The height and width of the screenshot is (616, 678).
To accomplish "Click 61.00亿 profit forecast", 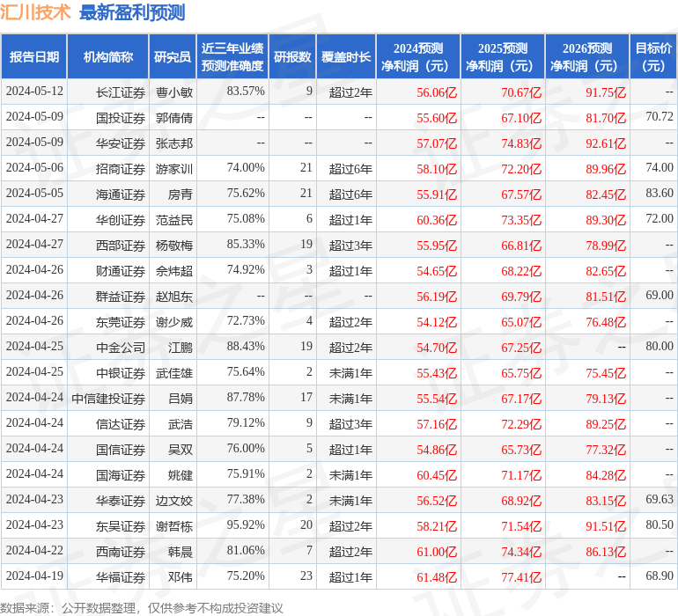I will 437,552.
